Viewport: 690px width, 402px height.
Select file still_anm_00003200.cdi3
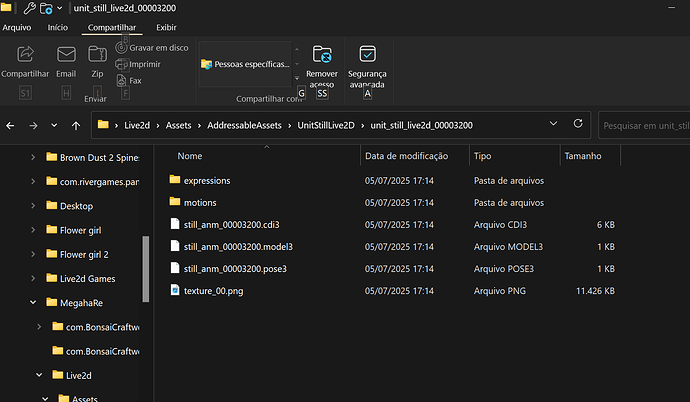(x=231, y=225)
